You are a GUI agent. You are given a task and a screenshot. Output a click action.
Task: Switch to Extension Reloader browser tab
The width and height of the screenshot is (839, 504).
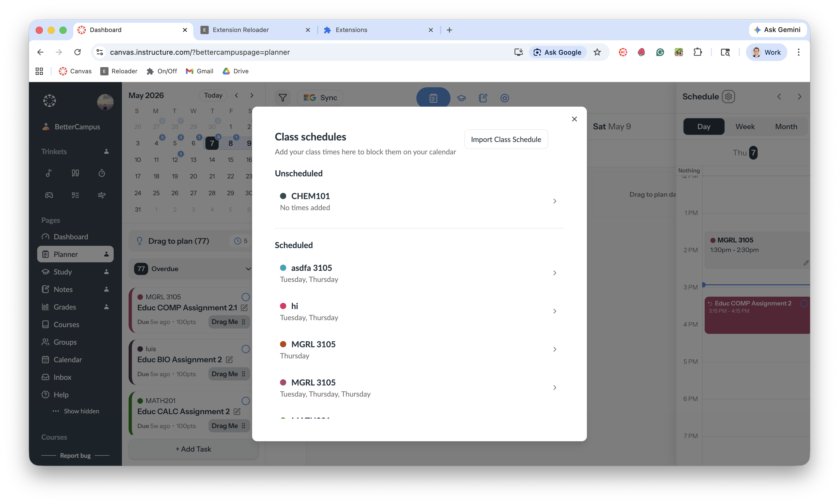(255, 30)
